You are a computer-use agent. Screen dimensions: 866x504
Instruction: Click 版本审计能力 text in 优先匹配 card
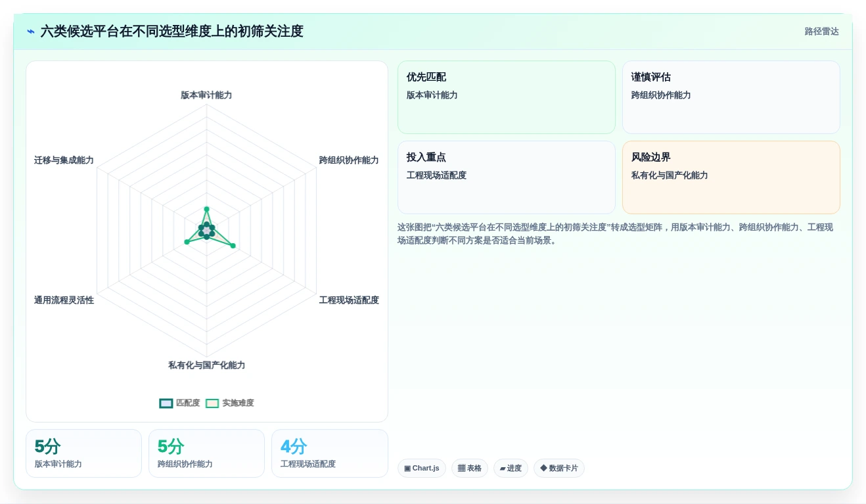click(432, 95)
